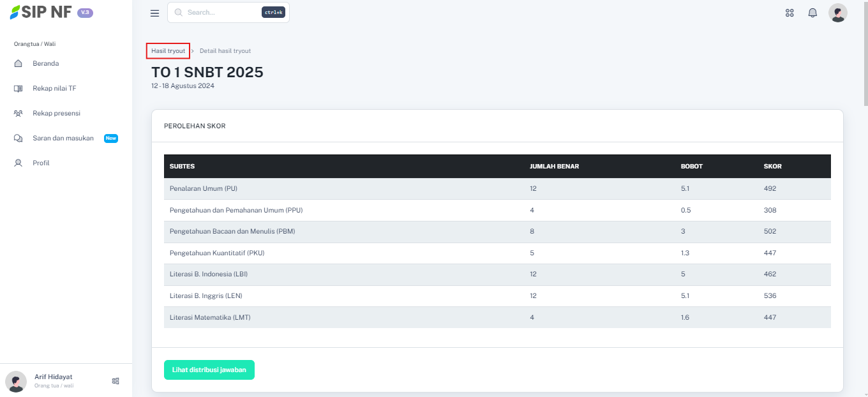Click the Saran dan masukan chat icon

(19, 139)
